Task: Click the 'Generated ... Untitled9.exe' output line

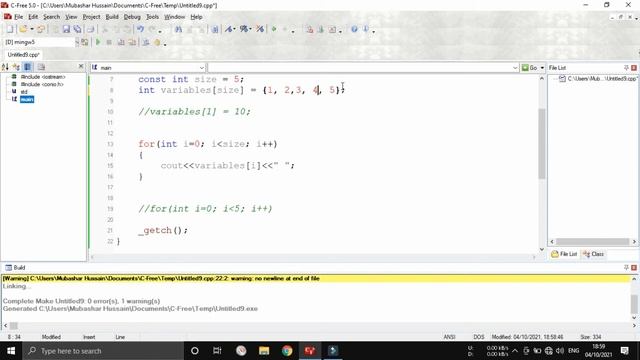Action: pos(130,309)
